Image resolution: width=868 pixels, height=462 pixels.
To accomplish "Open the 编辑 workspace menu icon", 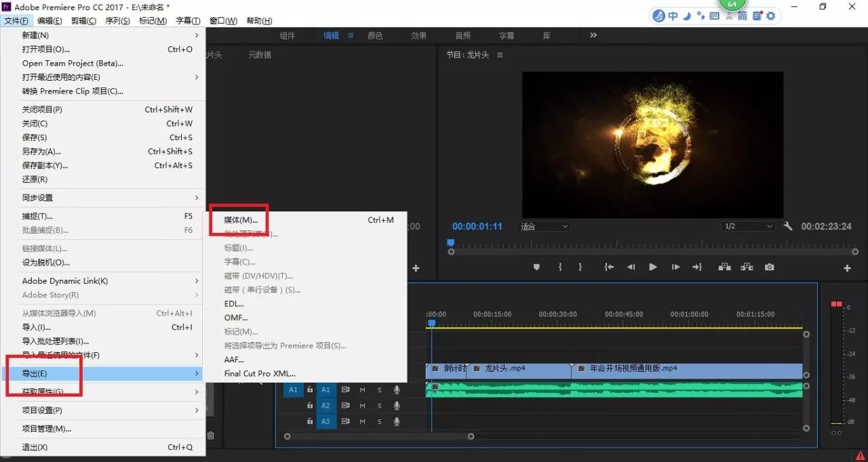I will click(x=351, y=35).
